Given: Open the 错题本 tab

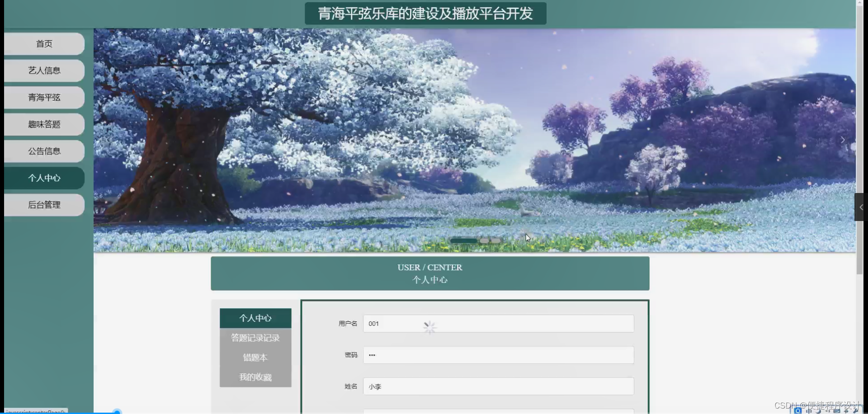Looking at the screenshot, I should pos(255,358).
